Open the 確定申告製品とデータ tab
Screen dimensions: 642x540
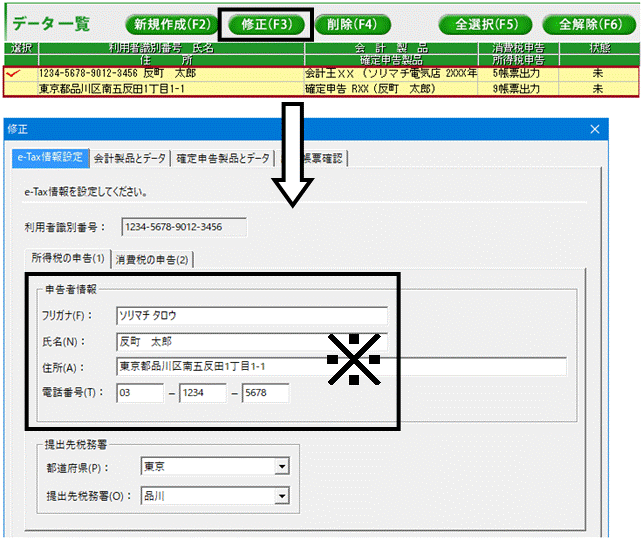pos(223,158)
